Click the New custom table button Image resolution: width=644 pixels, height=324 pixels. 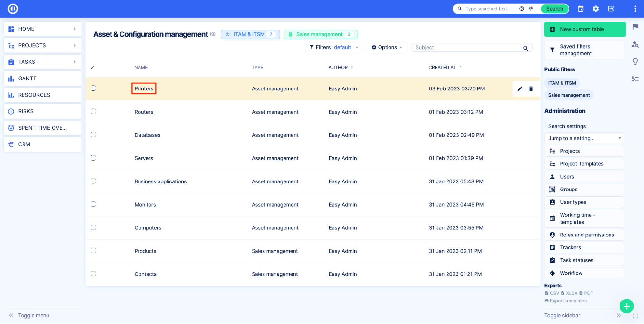click(584, 29)
